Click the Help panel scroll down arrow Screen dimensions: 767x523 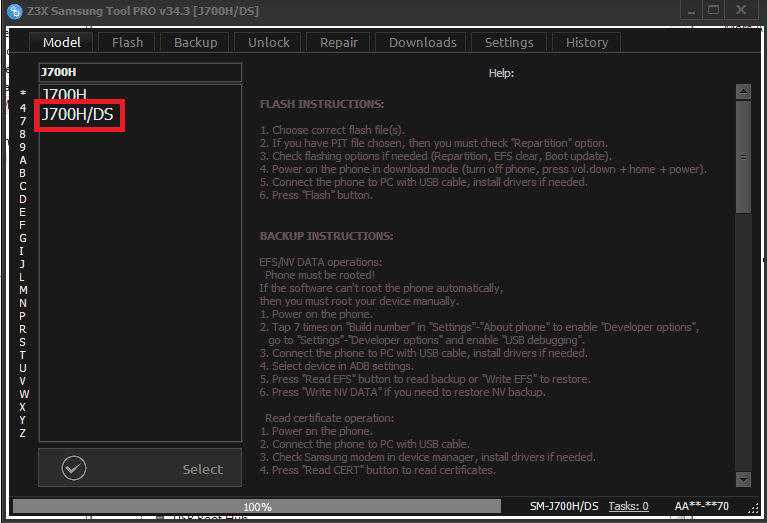[743, 479]
